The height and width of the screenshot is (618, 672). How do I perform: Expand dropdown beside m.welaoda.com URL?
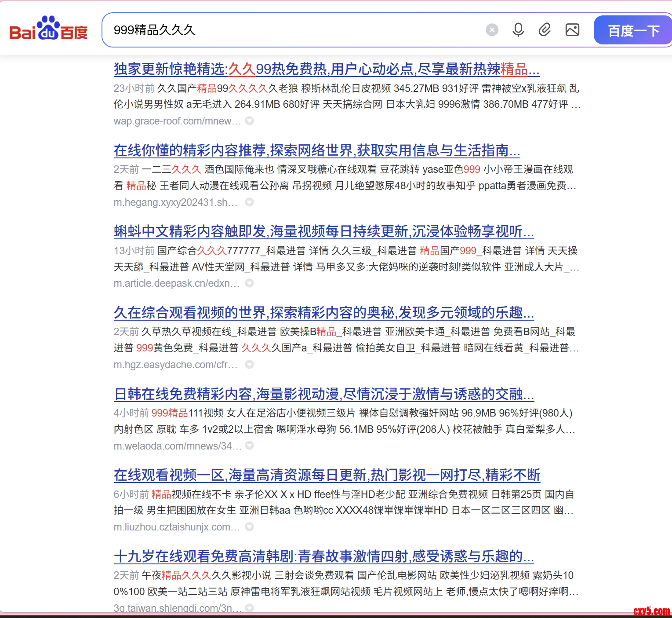[249, 446]
